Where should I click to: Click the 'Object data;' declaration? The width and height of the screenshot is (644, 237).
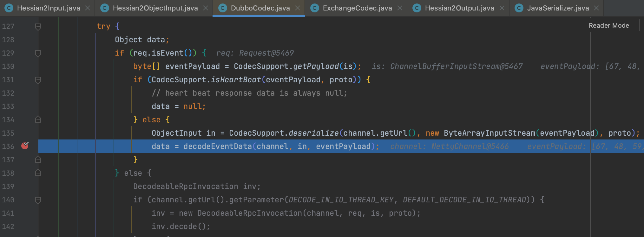point(142,40)
